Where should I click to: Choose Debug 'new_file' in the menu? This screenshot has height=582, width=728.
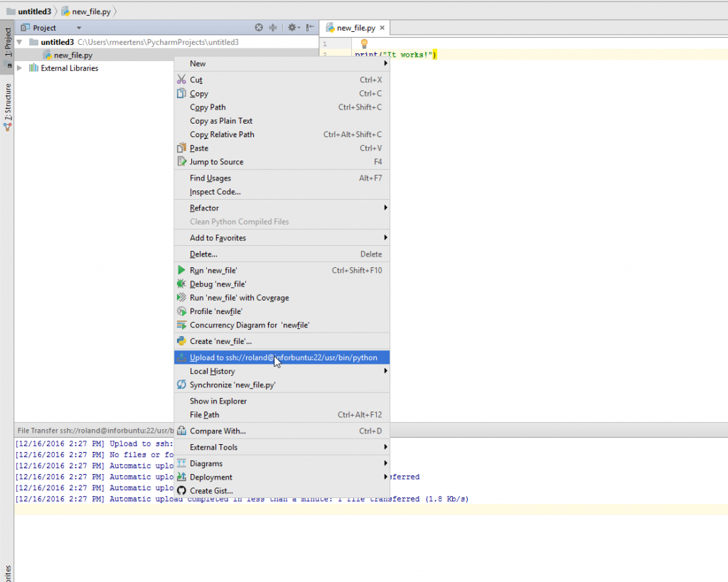[218, 284]
